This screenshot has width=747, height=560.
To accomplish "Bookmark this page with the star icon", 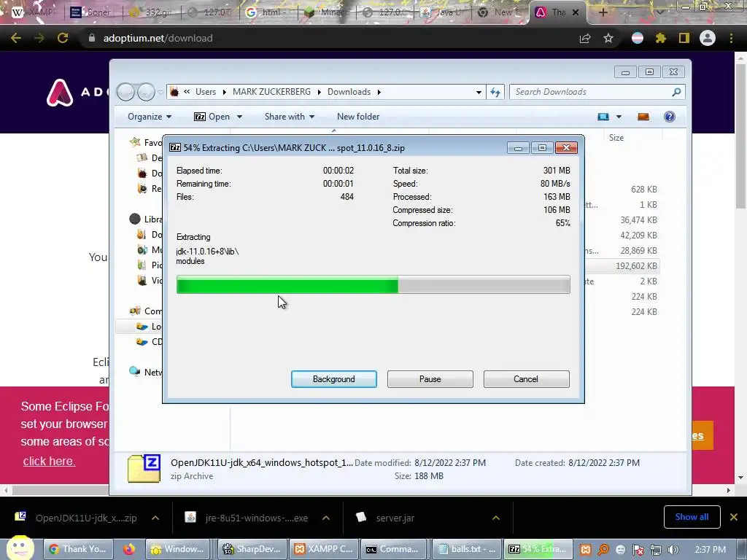I will click(x=608, y=38).
